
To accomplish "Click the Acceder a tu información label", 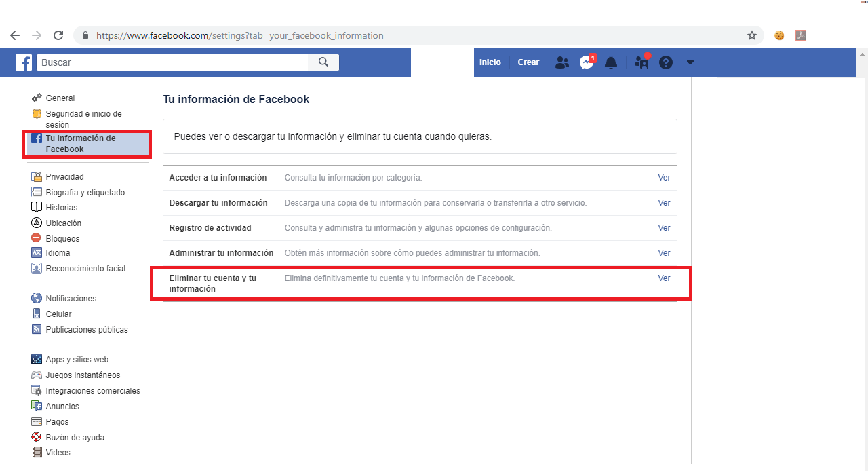I will tap(218, 178).
